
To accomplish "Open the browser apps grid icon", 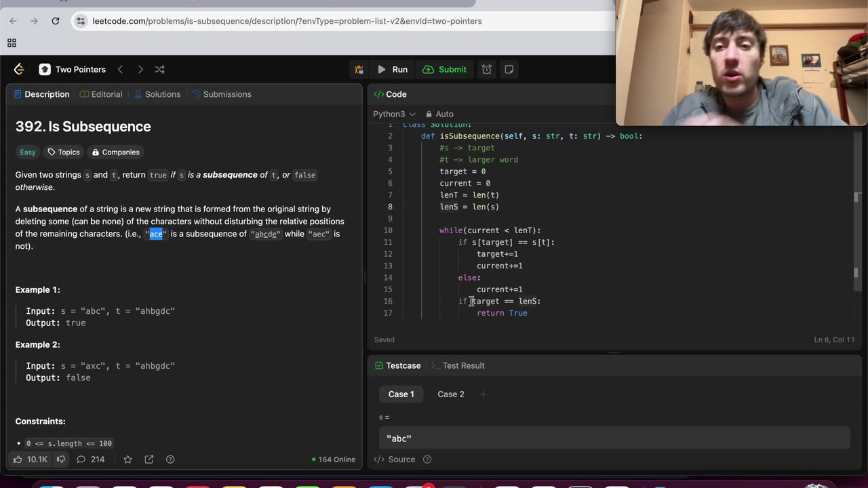I will [12, 43].
